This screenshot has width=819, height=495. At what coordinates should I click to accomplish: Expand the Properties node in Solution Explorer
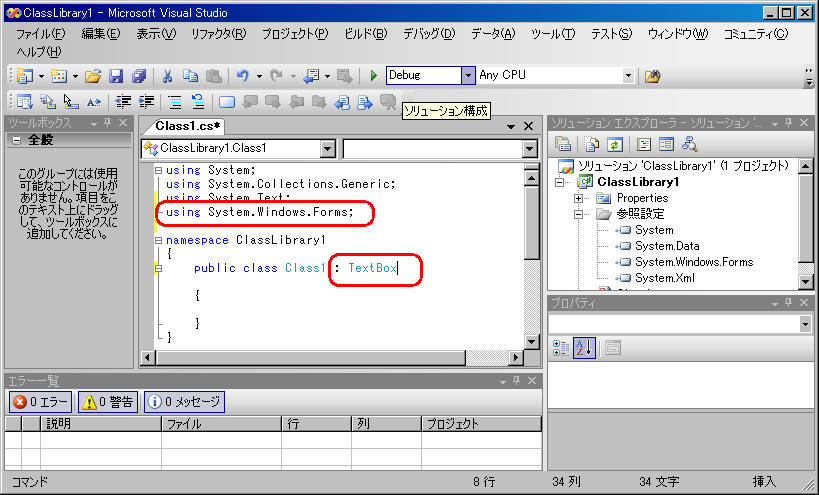point(579,198)
